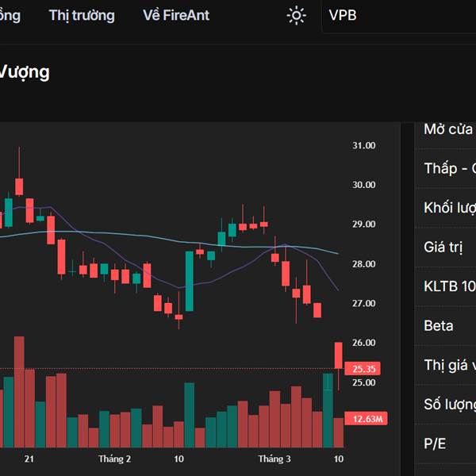Click the red 25.35 current price label
Screen dimensions: 476x476
tap(364, 369)
